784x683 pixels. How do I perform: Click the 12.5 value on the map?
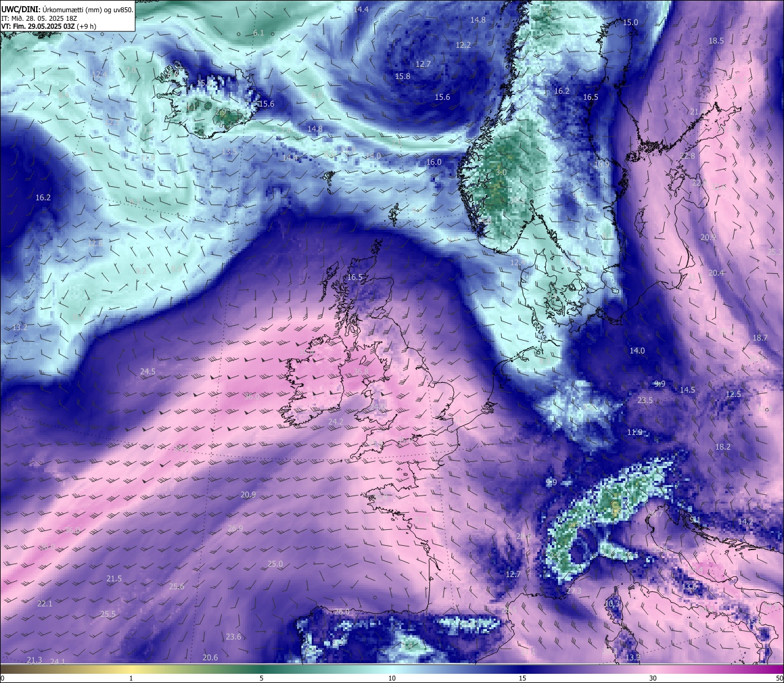click(733, 394)
